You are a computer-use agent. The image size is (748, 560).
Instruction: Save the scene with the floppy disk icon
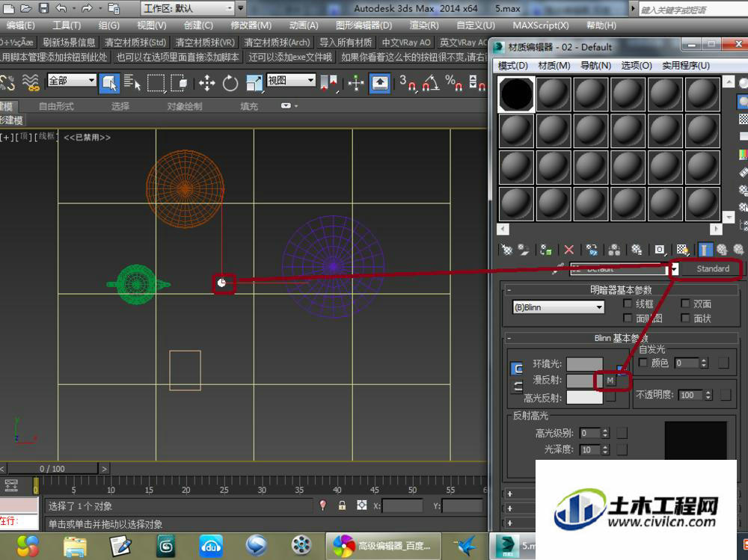(x=43, y=8)
